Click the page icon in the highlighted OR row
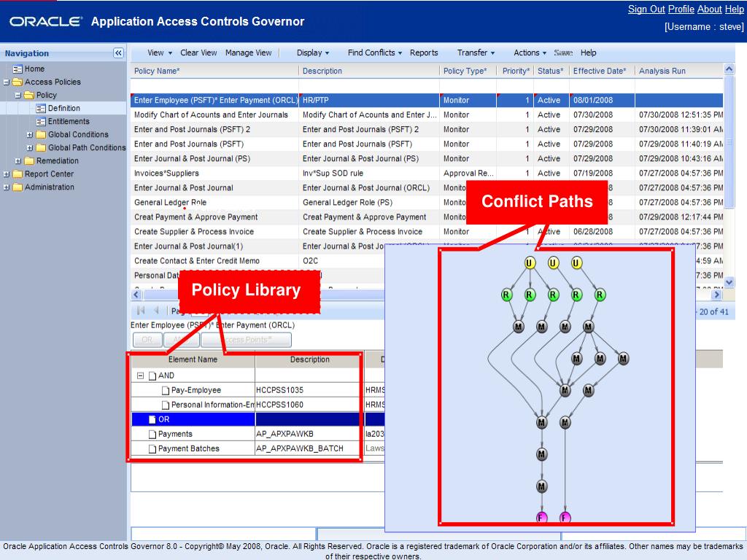 [152, 419]
